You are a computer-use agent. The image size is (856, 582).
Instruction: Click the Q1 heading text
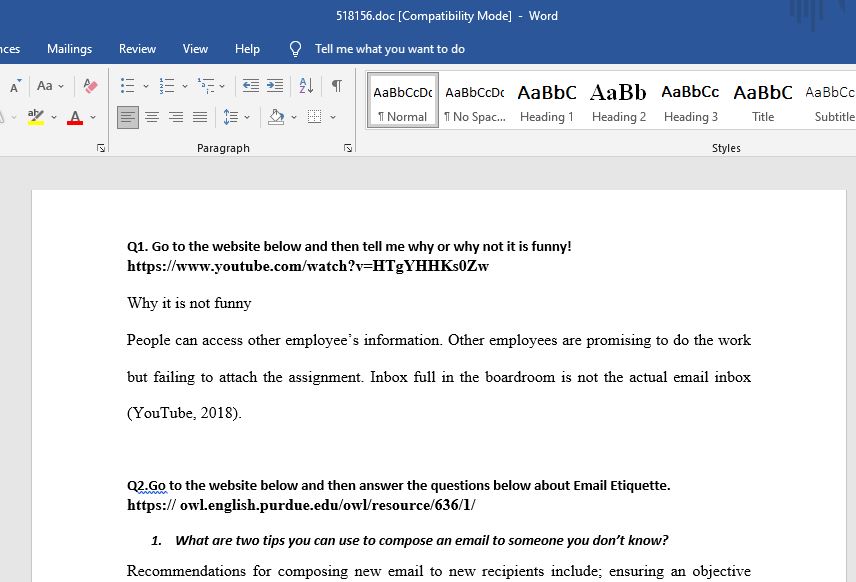[x=349, y=246]
